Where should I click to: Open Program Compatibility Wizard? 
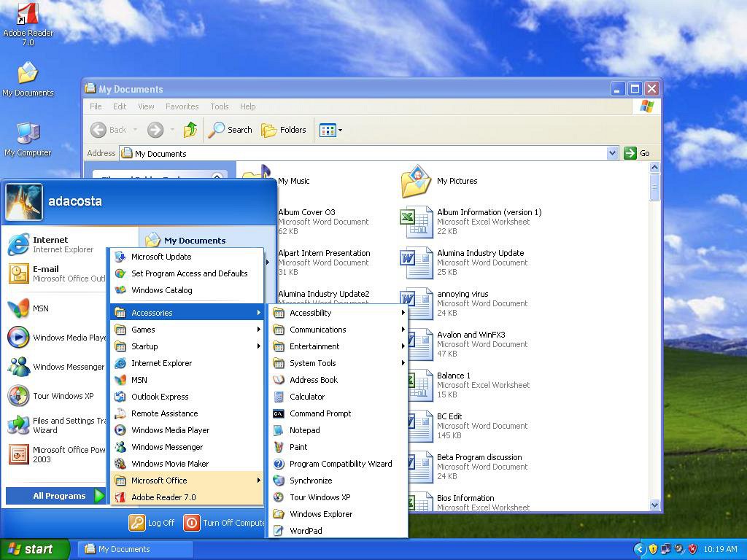coord(338,464)
